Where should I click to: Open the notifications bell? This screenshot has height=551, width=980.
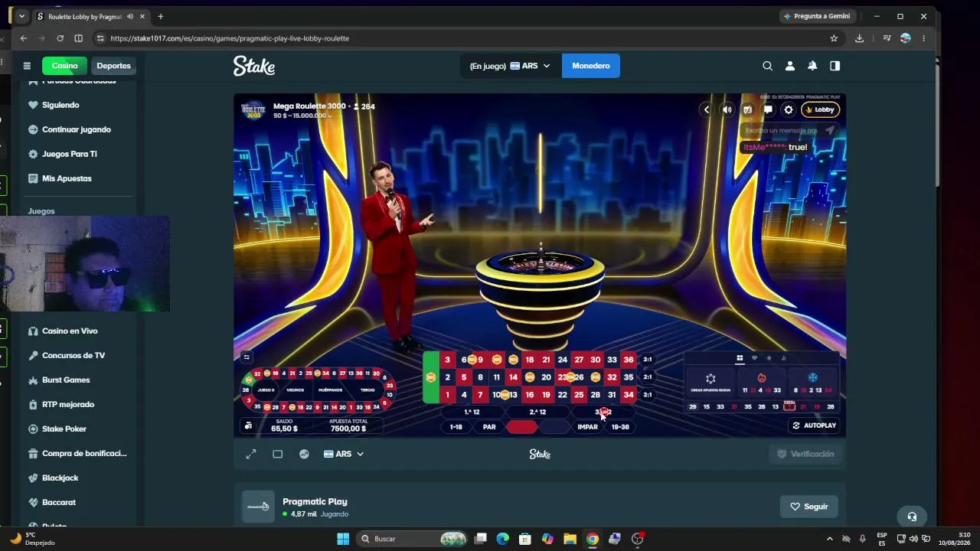click(x=812, y=66)
